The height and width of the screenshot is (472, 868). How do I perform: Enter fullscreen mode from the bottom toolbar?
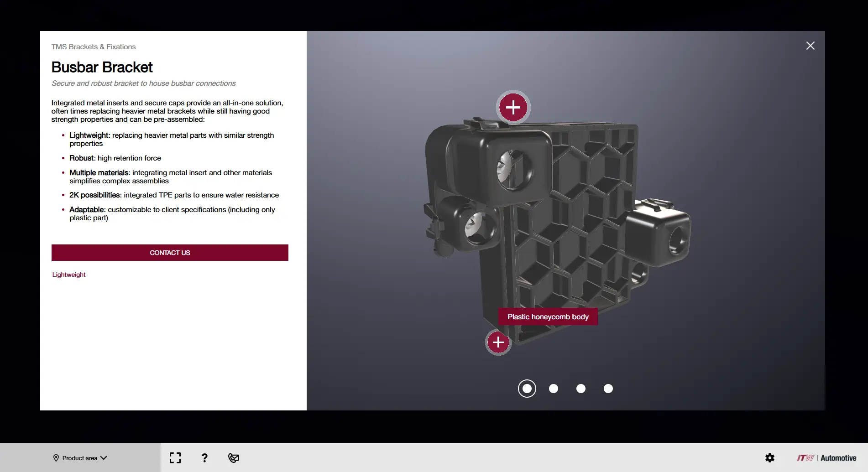click(x=175, y=458)
